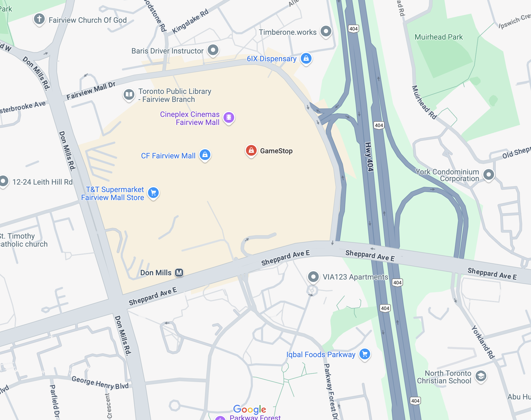
Task: Click the red GameStop shopping pin
Action: click(251, 151)
